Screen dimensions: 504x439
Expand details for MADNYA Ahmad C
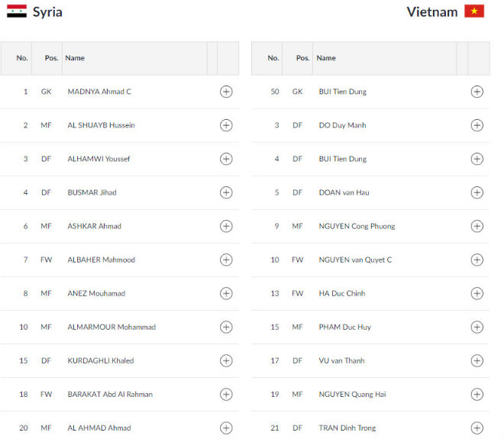pos(226,92)
